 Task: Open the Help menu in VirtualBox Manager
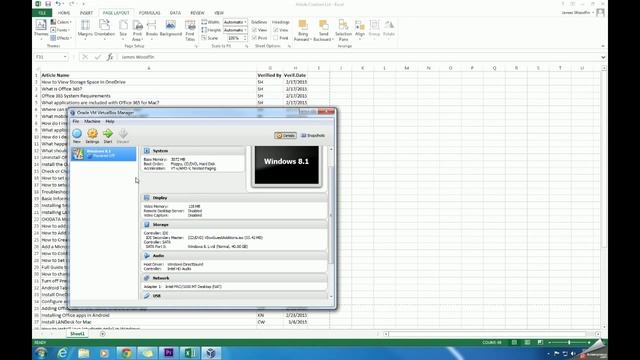pyautogui.click(x=110, y=122)
